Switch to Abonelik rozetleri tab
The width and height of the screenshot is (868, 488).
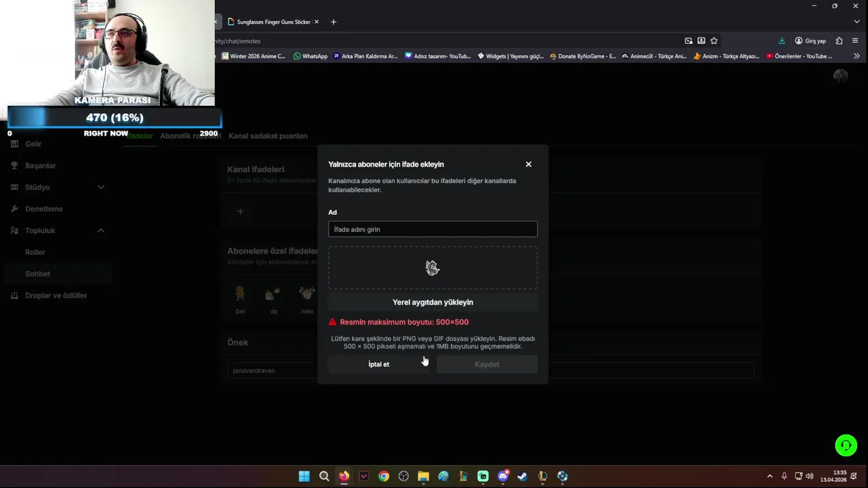click(191, 136)
